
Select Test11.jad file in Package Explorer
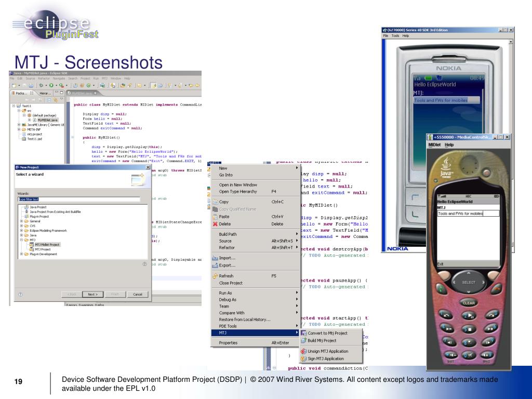(35, 139)
